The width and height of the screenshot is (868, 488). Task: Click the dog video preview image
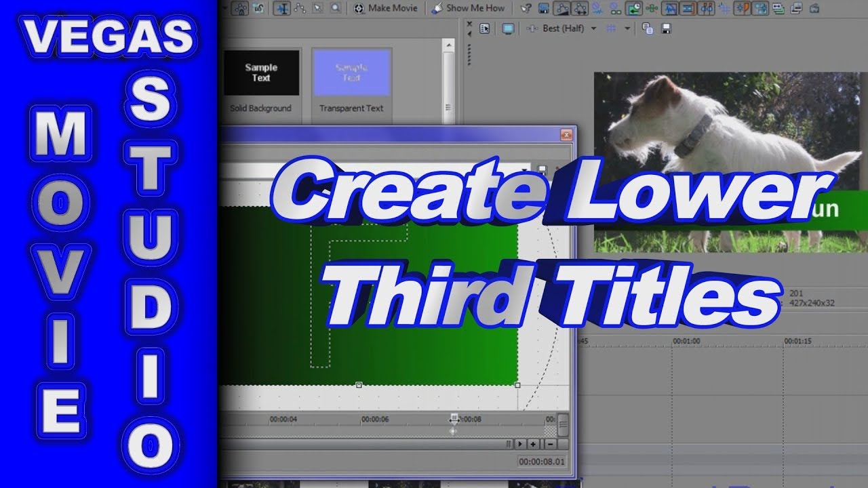pyautogui.click(x=731, y=163)
